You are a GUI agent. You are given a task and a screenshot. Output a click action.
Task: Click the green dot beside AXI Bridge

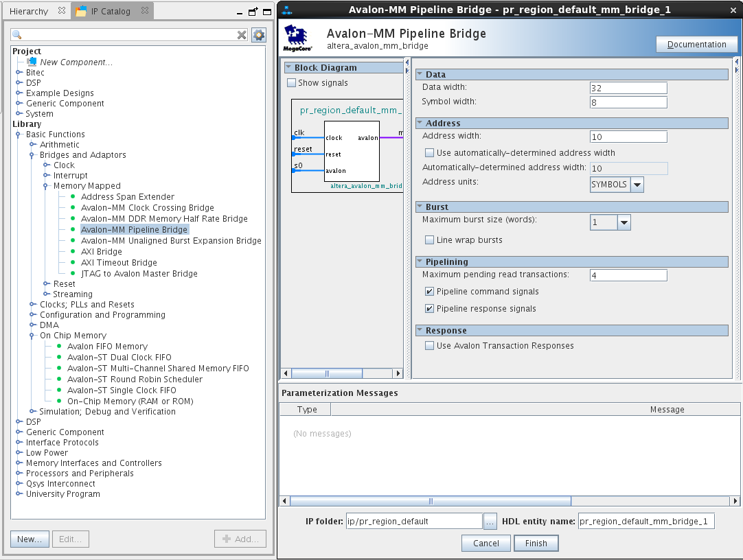tap(72, 252)
